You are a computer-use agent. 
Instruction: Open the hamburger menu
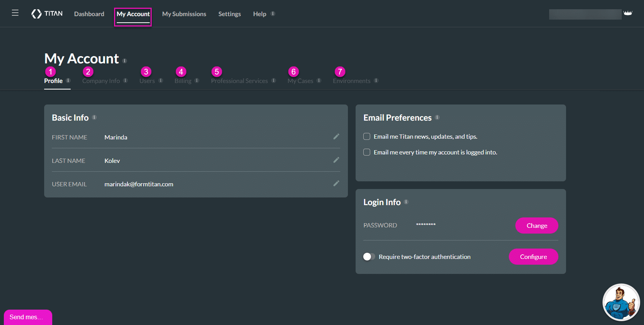pyautogui.click(x=15, y=13)
